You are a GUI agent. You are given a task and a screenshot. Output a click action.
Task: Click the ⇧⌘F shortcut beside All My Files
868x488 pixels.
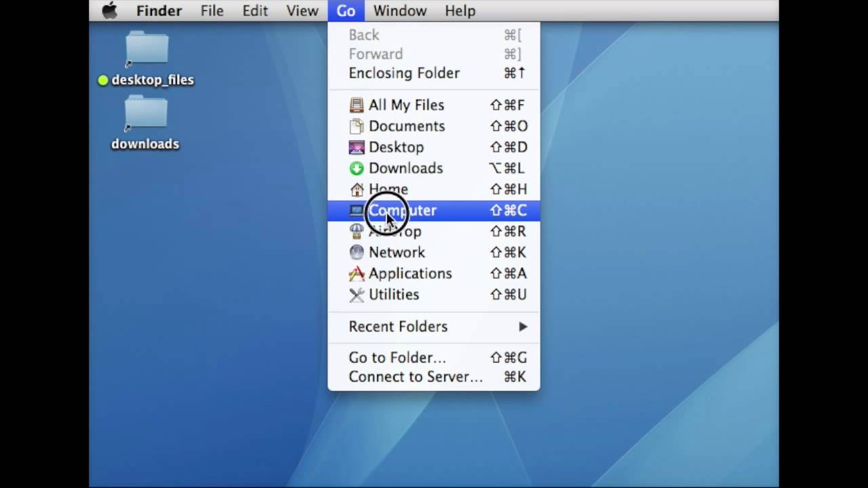(509, 105)
